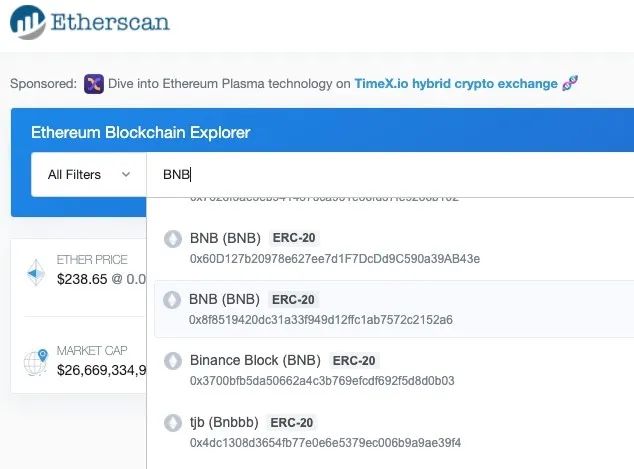Click the Etherscan bar-chart logo icon
The height and width of the screenshot is (469, 634).
pyautogui.click(x=27, y=21)
